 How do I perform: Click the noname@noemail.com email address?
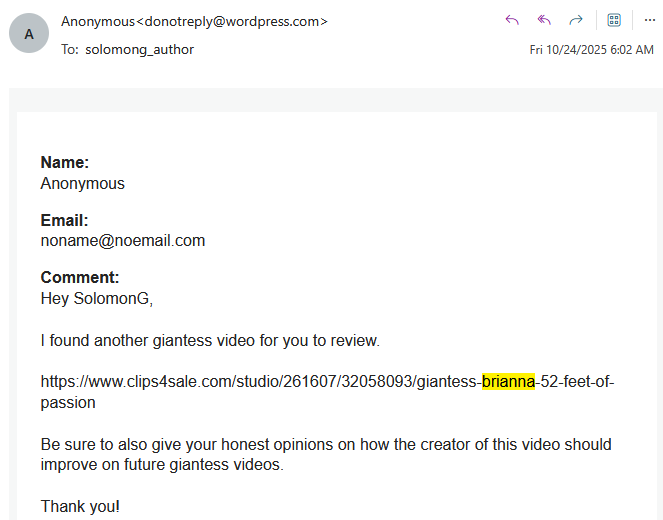(123, 240)
